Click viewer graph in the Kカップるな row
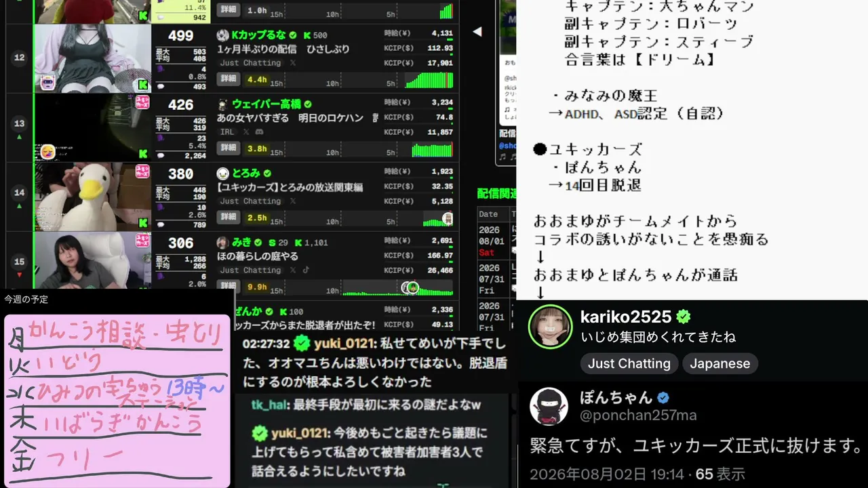 429,80
